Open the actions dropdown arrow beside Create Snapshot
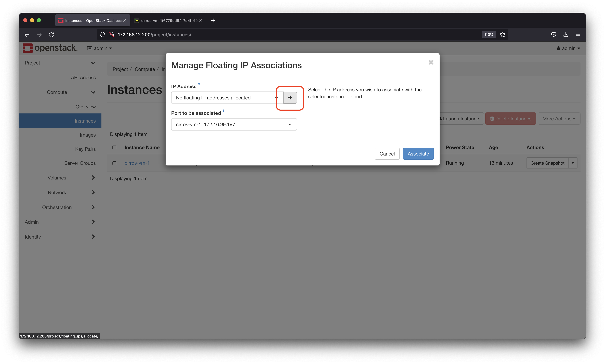Screen dimensions: 605x364 pos(573,163)
